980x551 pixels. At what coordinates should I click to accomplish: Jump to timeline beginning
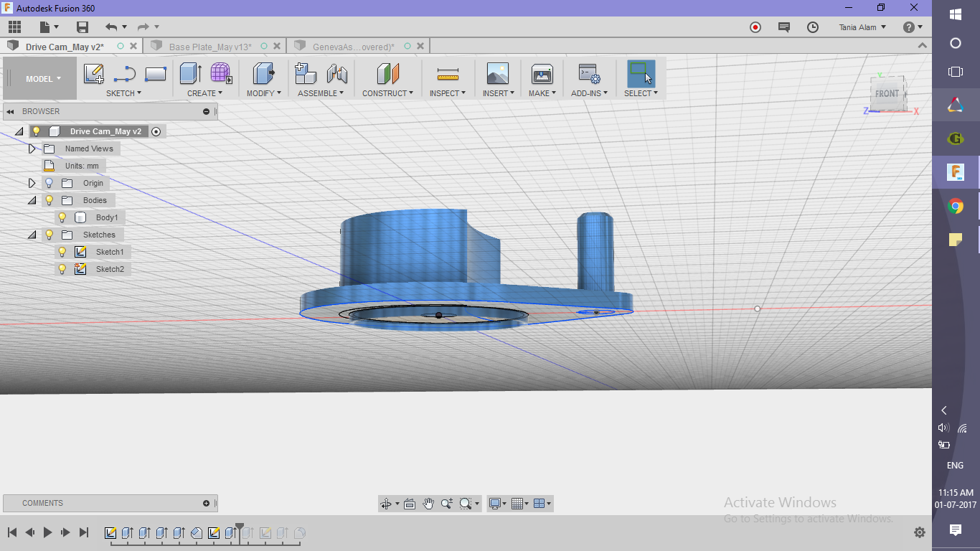coord(12,532)
